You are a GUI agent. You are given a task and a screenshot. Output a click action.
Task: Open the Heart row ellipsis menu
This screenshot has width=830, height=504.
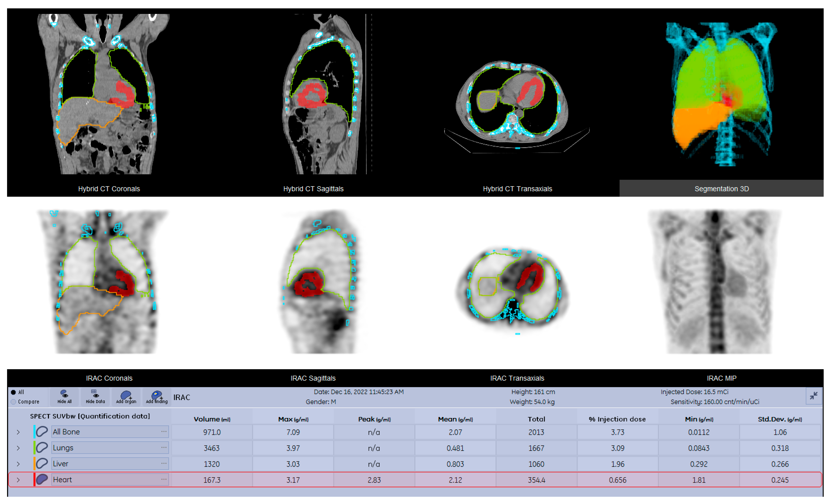point(164,479)
